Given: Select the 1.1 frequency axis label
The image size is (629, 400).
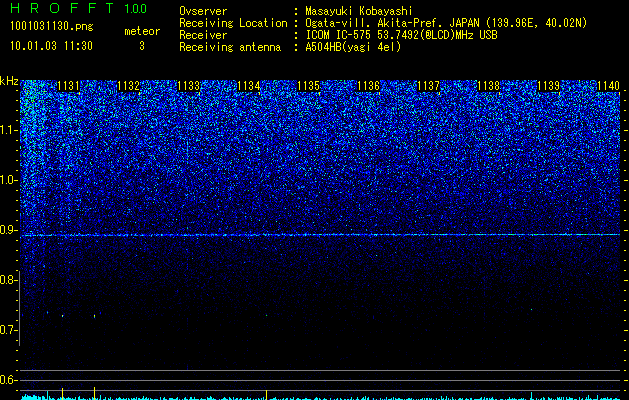Looking at the screenshot, I should (x=7, y=130).
